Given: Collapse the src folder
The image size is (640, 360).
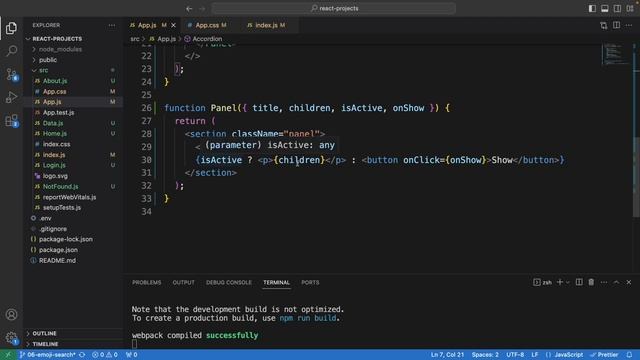Looking at the screenshot, I should (x=43, y=70).
